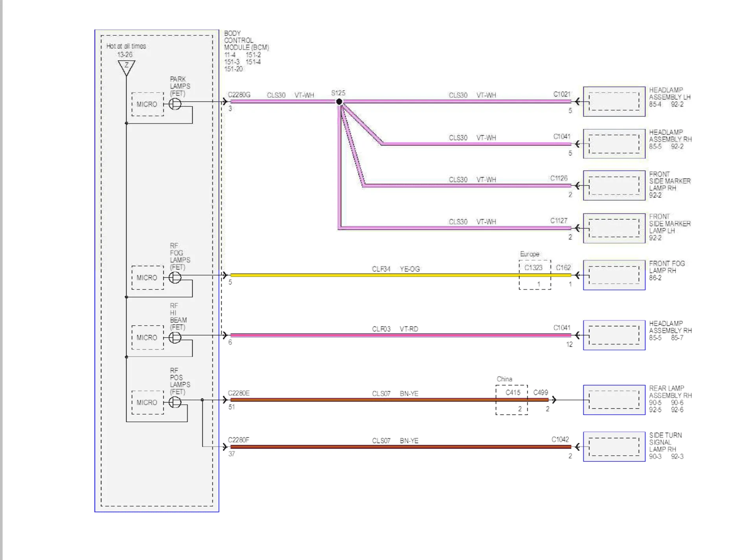Click the S125 splice dot

tap(339, 102)
